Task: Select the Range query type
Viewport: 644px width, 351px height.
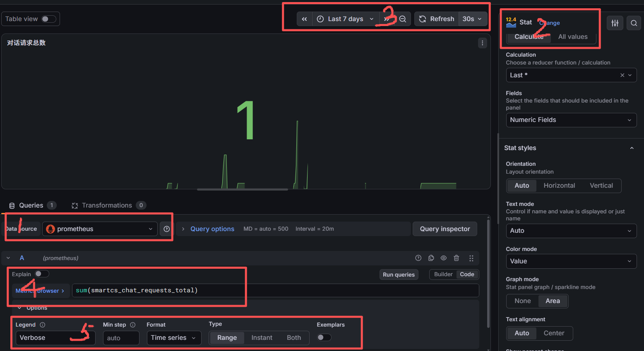Action: [x=227, y=338]
